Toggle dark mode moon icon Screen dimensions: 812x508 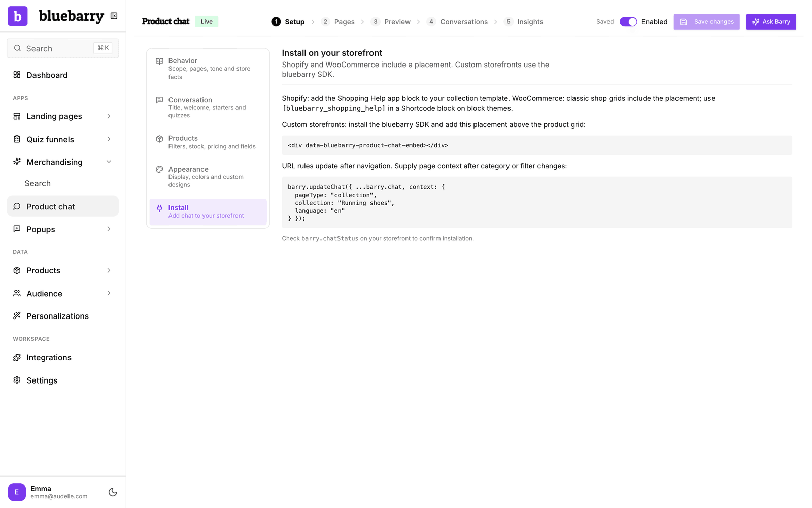click(113, 492)
